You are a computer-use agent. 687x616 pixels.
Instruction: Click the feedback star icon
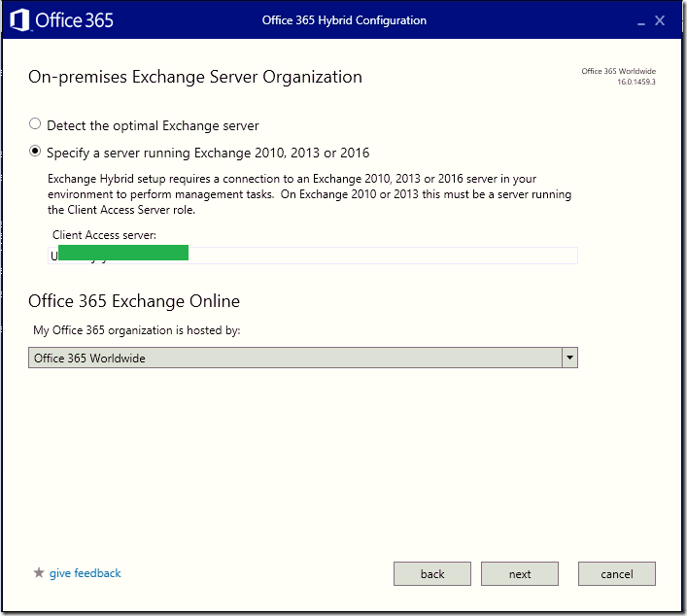point(39,572)
